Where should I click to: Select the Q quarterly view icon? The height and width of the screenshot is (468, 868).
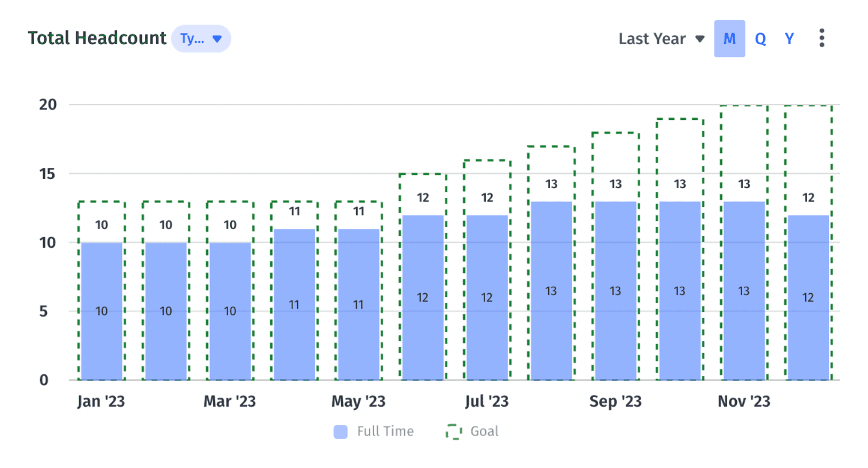(x=760, y=38)
